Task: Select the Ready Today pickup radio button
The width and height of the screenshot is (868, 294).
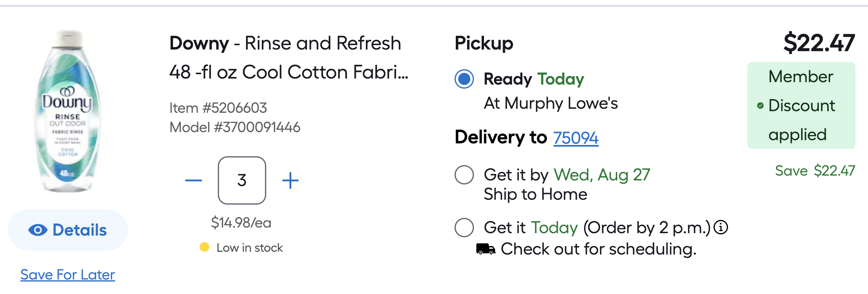Action: [464, 79]
